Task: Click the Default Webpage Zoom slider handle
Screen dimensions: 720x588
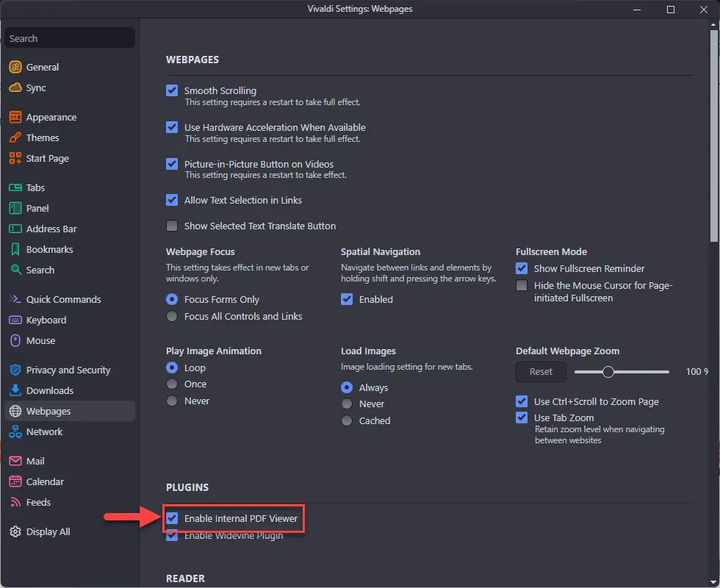Action: click(608, 372)
